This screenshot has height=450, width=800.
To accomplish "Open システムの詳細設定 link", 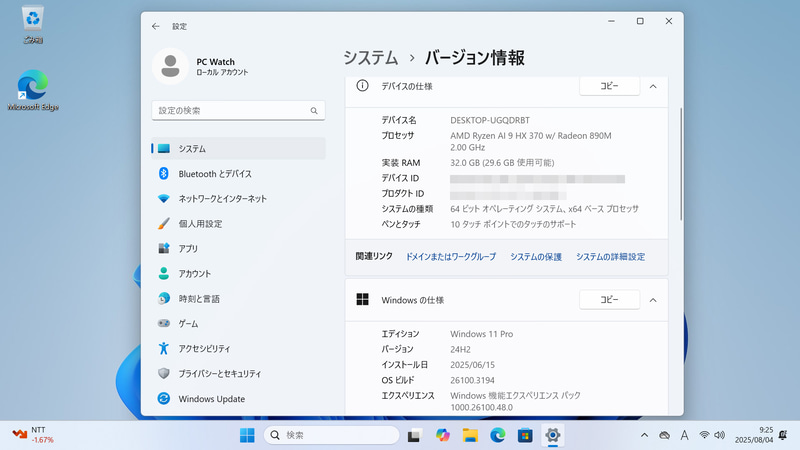I will click(610, 257).
